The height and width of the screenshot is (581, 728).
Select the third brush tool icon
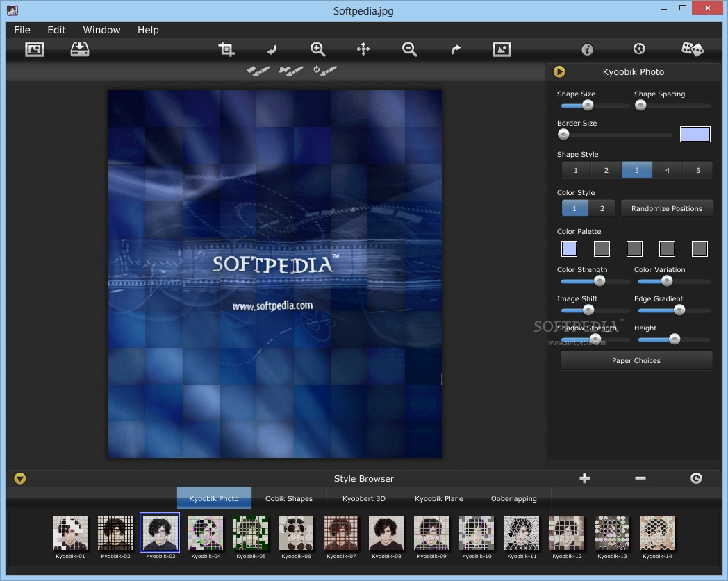tap(325, 71)
